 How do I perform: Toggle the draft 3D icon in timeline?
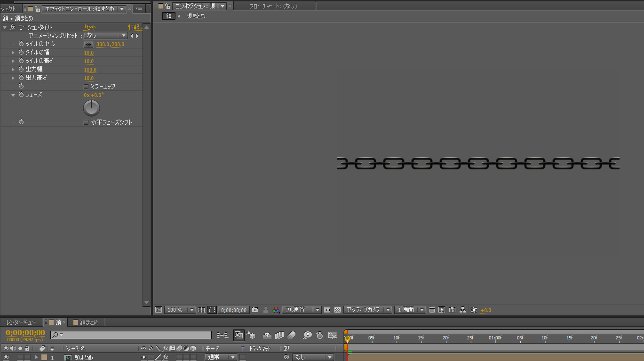pos(251,335)
